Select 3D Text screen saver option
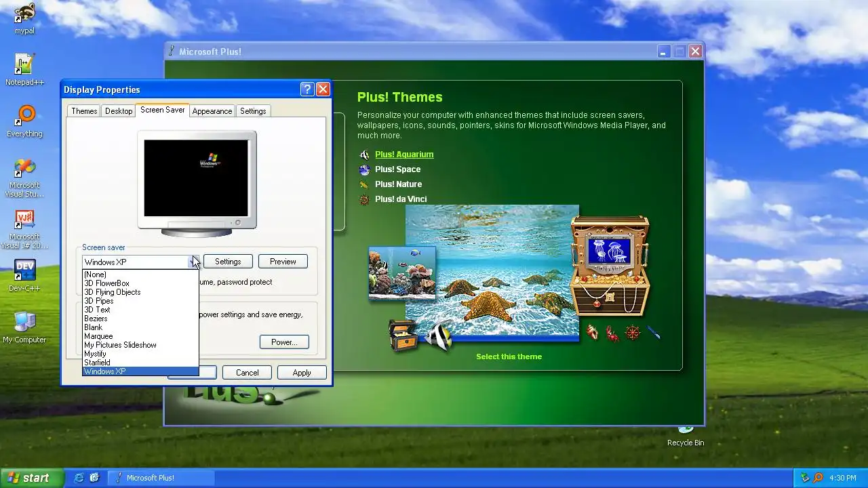868x488 pixels. (x=140, y=310)
